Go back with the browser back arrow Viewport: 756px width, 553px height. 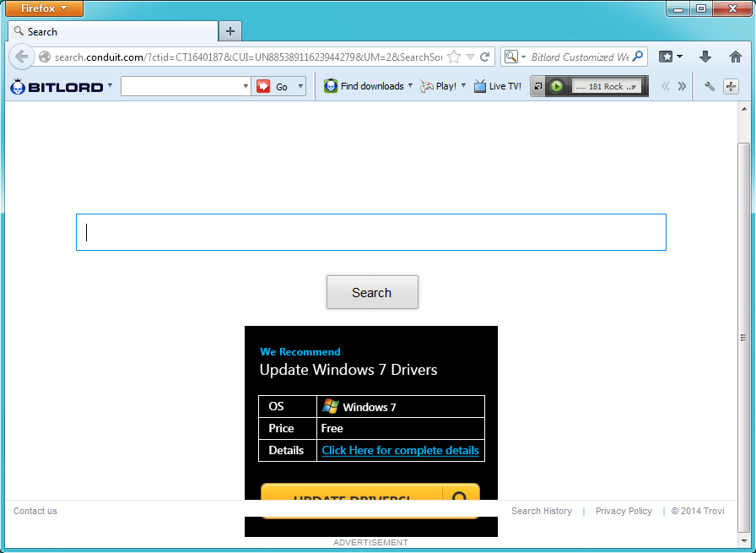(21, 57)
